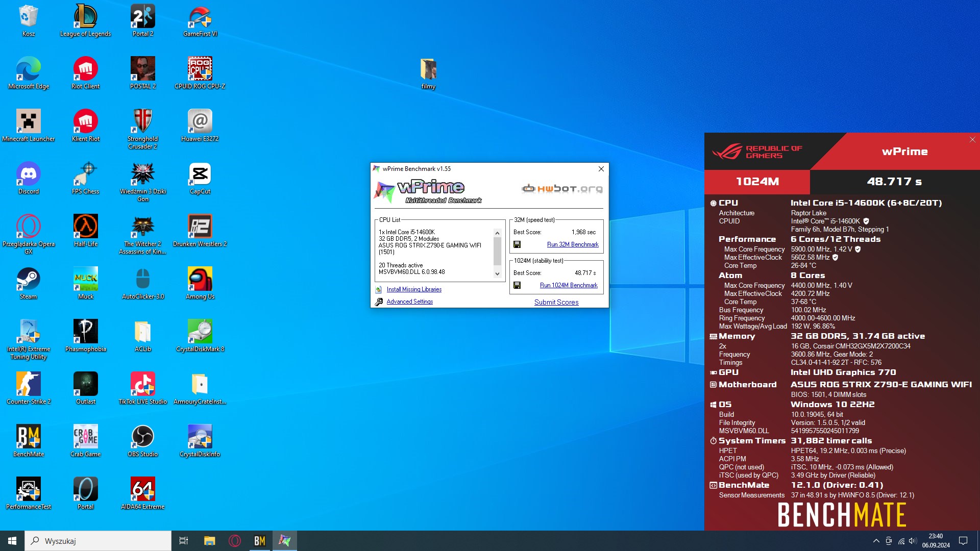Click the CPU List scrollbar thumb

[497, 252]
